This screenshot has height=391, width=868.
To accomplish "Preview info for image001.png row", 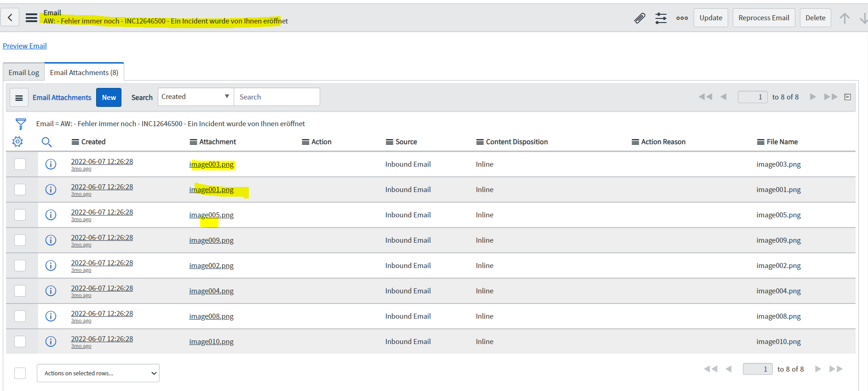I will (x=51, y=189).
